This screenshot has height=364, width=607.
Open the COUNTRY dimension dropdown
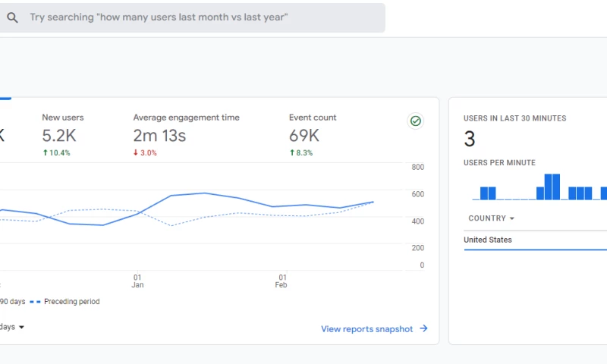click(491, 218)
